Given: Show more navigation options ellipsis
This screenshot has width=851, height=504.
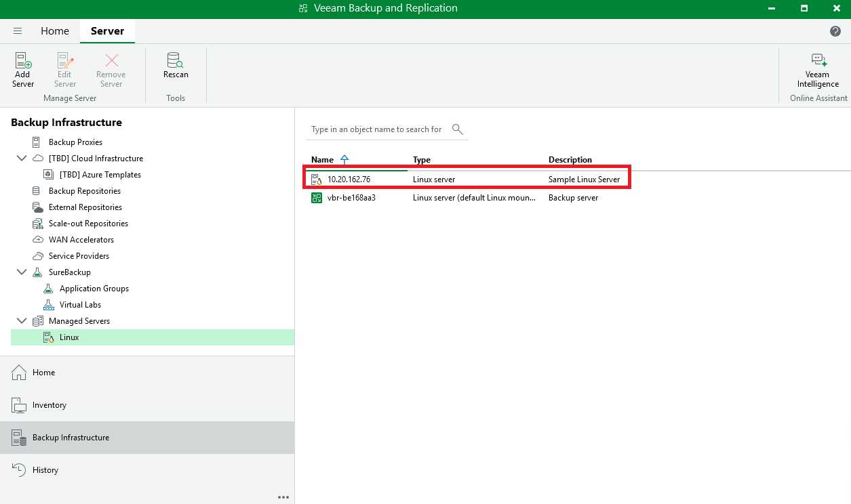Looking at the screenshot, I should point(283,497).
